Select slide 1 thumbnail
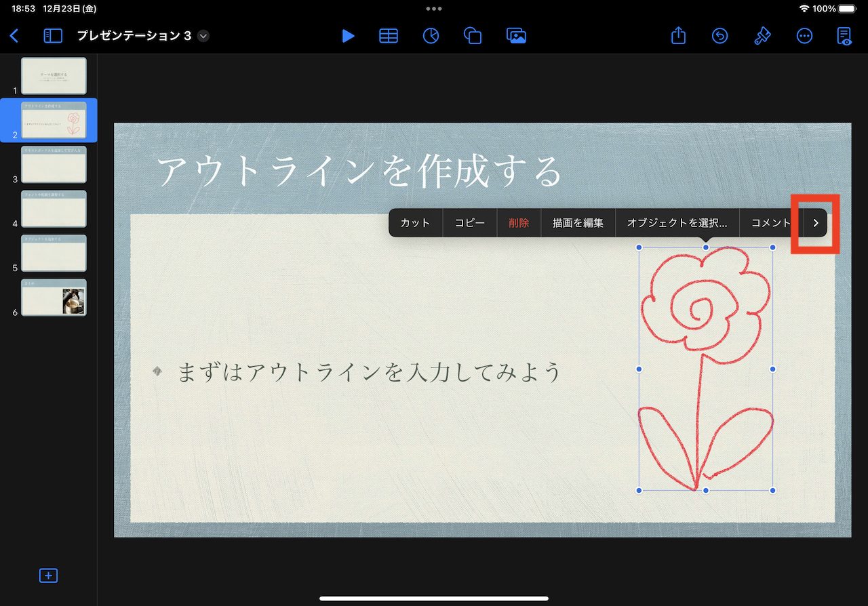The height and width of the screenshot is (606, 868). tap(54, 76)
